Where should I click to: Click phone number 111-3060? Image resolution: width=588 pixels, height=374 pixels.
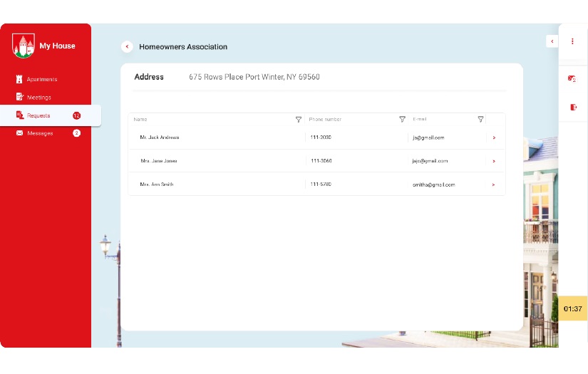click(321, 161)
